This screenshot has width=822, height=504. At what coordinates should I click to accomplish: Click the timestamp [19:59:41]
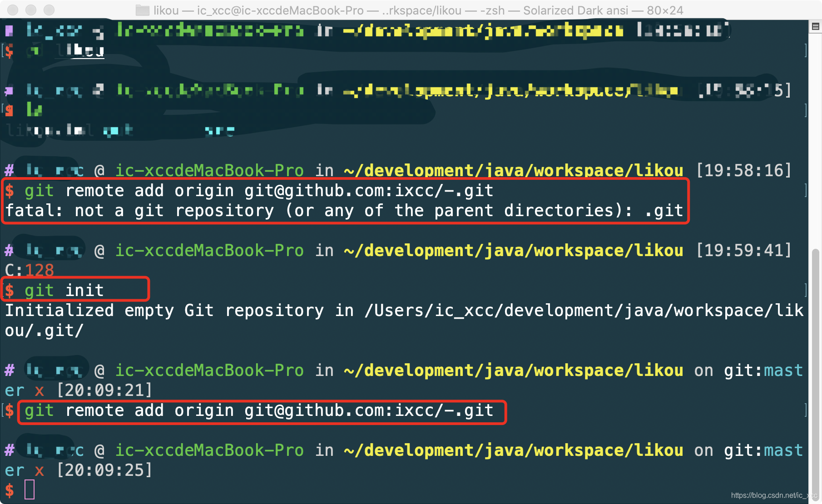coord(744,251)
